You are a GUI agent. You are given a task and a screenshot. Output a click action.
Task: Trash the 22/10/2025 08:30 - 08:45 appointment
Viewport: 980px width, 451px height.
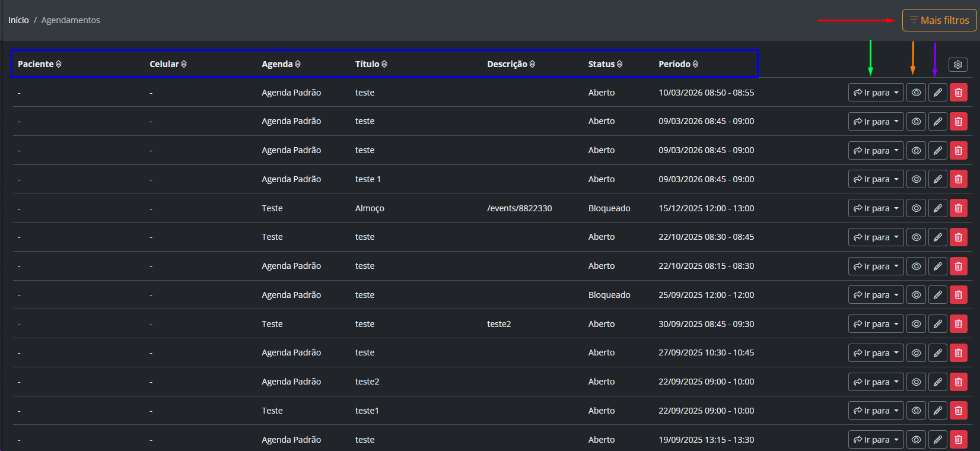click(959, 237)
